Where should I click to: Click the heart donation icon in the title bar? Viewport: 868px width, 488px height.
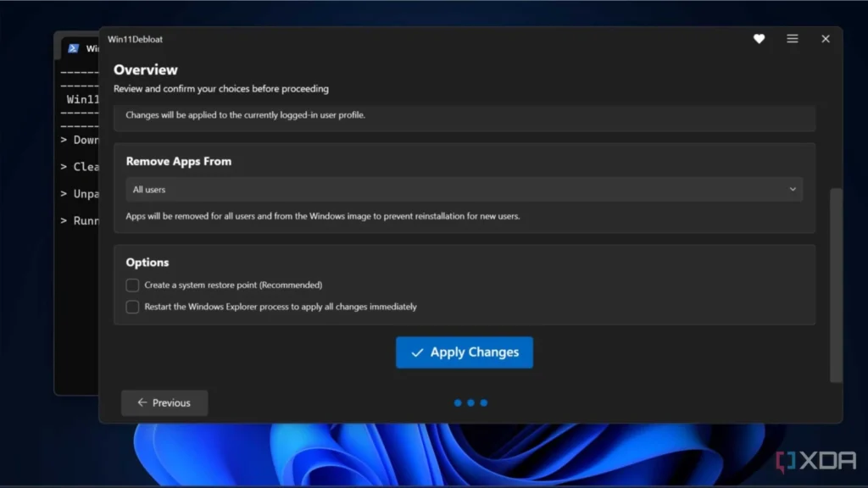click(759, 39)
